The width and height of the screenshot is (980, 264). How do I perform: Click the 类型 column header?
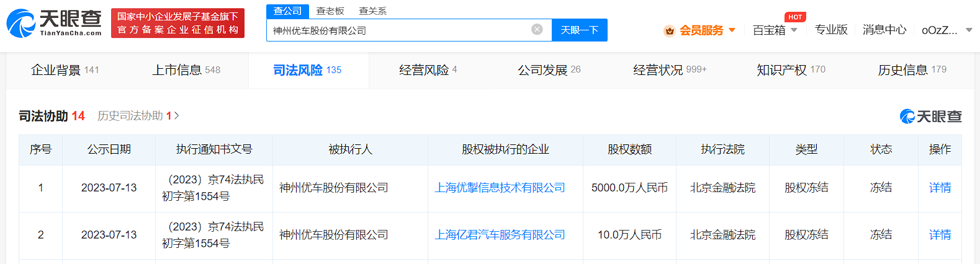pos(806,149)
